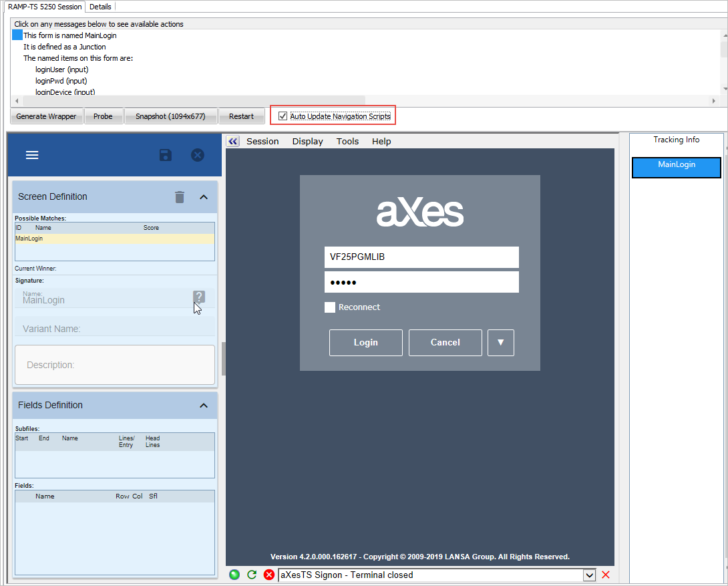Open the Session menu

(262, 141)
